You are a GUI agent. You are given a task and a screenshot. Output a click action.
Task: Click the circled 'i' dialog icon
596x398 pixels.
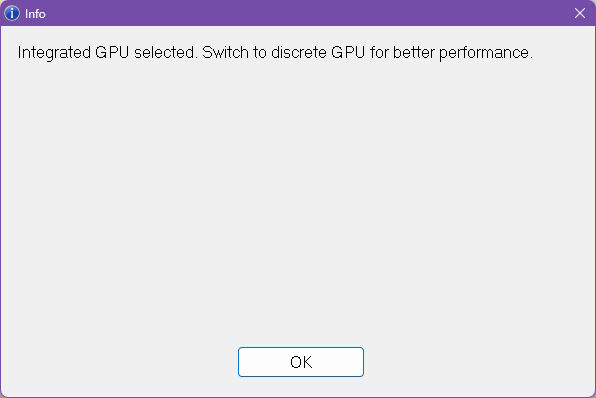pos(12,13)
